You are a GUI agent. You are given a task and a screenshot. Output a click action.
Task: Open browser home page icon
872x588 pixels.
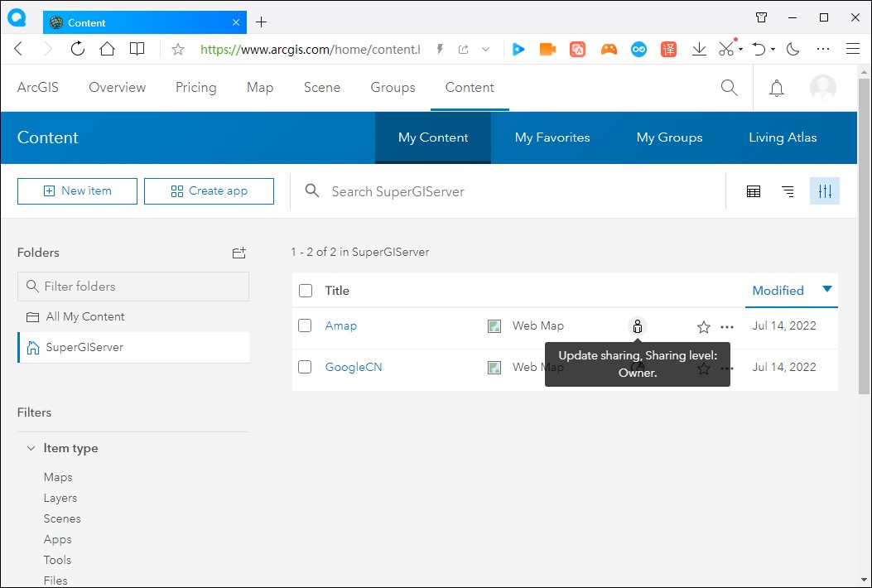point(107,49)
